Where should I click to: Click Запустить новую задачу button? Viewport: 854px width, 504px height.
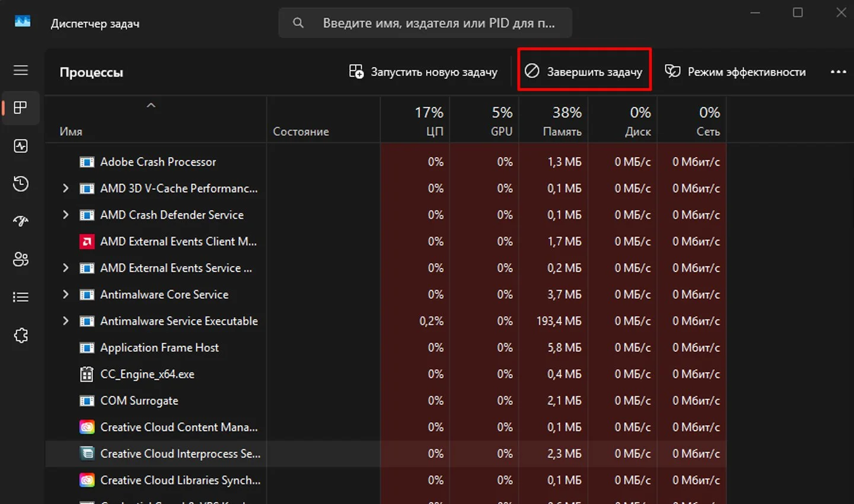[x=423, y=72]
